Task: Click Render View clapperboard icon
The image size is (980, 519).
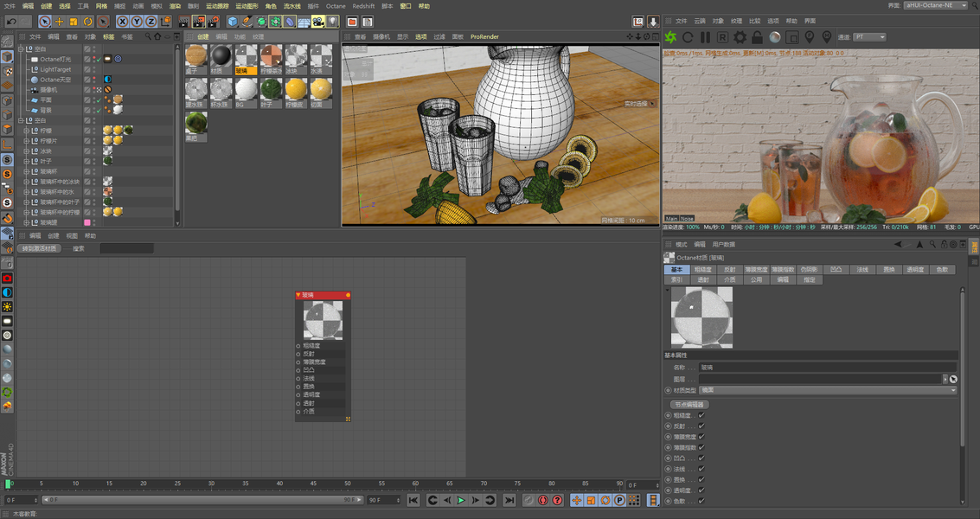Action: (183, 22)
